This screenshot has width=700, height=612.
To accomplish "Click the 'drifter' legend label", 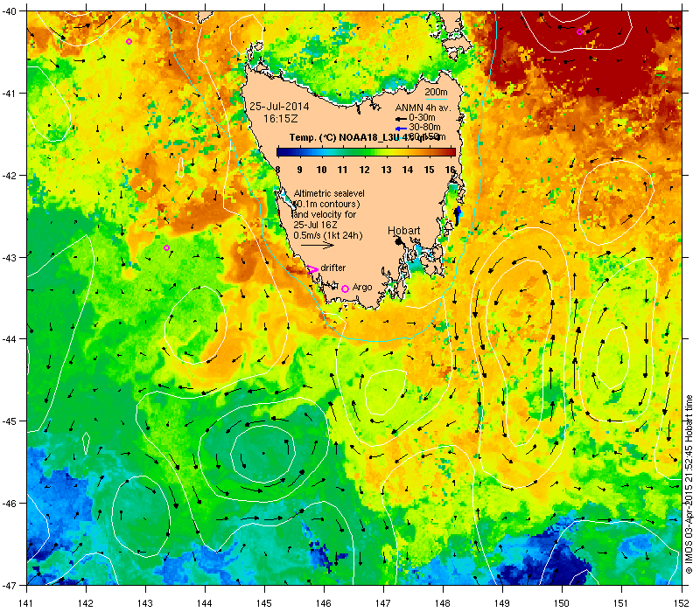I will pos(333,268).
